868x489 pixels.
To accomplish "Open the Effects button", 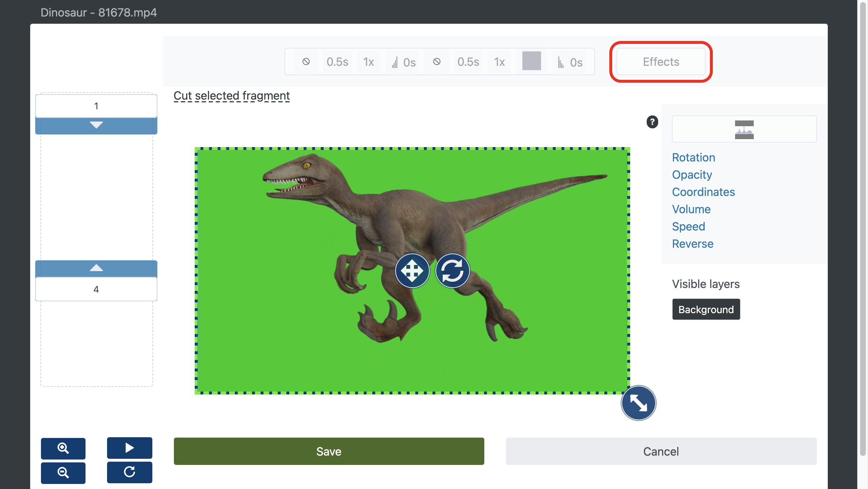I will (661, 62).
